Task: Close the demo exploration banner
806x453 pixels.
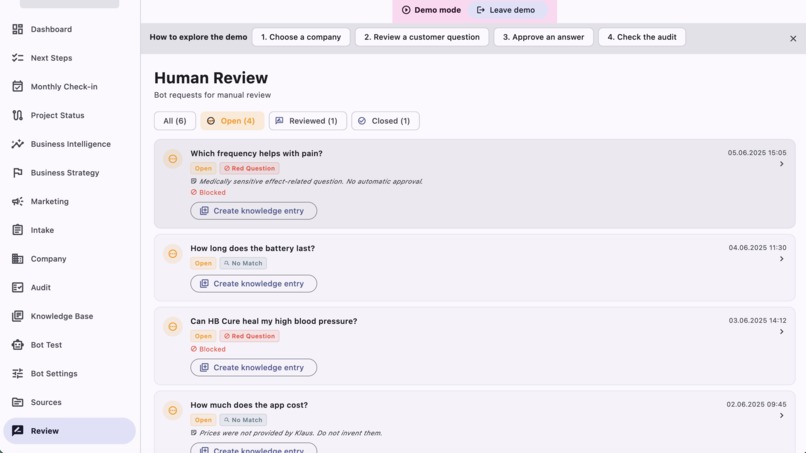Action: 793,39
